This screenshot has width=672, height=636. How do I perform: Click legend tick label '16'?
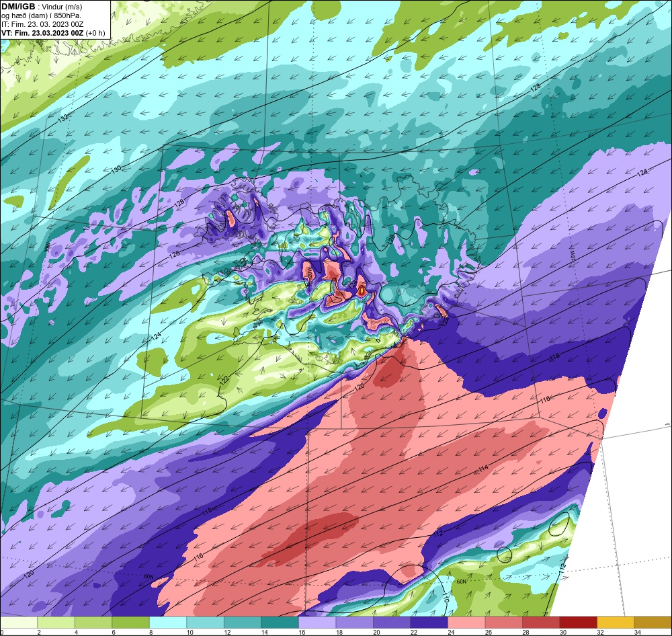[x=302, y=632]
